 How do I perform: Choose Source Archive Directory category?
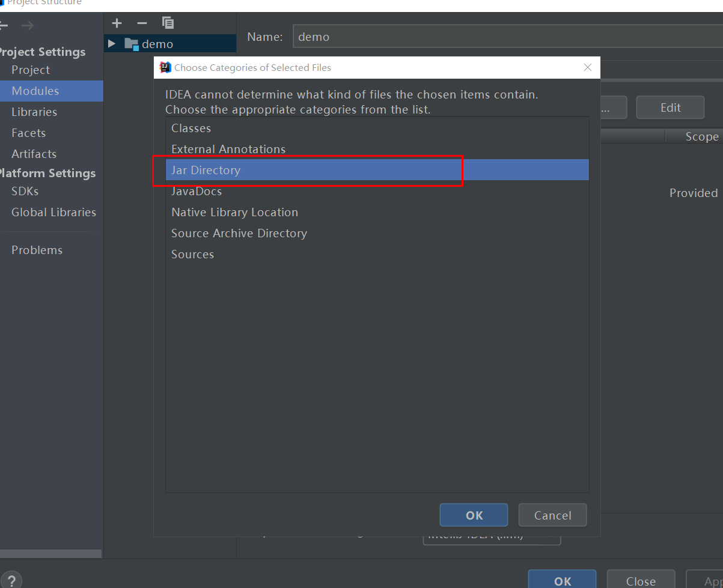pos(377,233)
